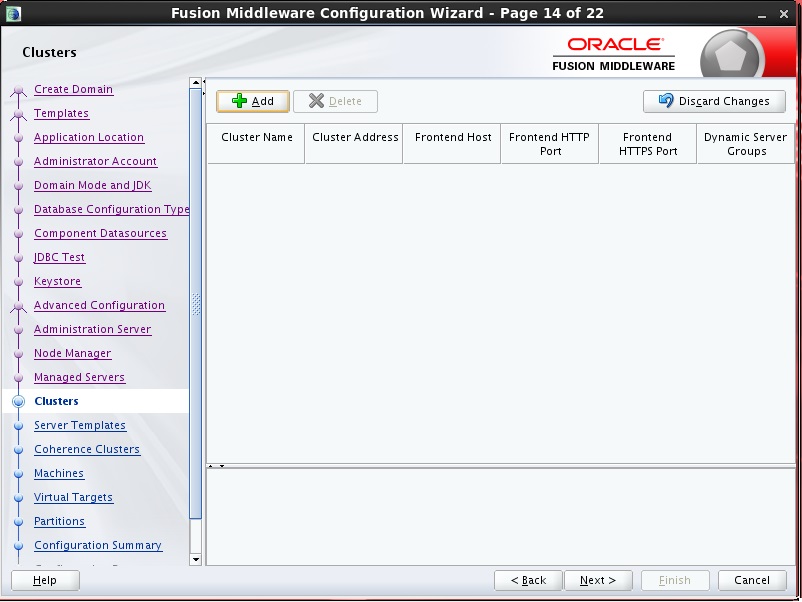The width and height of the screenshot is (802, 602).
Task: Click the Delete button
Action: point(336,101)
